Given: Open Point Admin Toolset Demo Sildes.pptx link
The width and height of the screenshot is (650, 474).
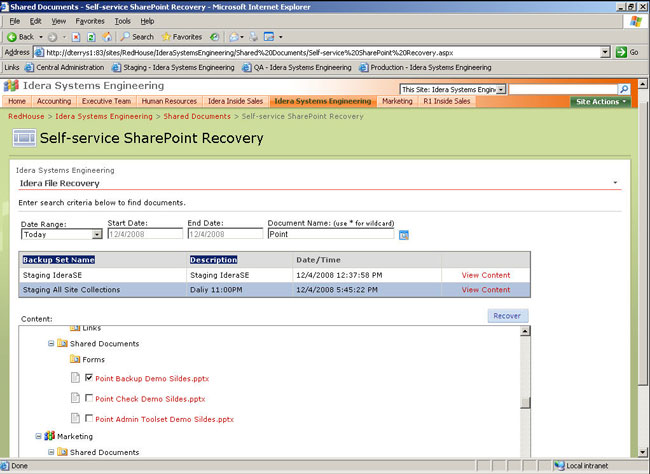Looking at the screenshot, I should pos(165,419).
